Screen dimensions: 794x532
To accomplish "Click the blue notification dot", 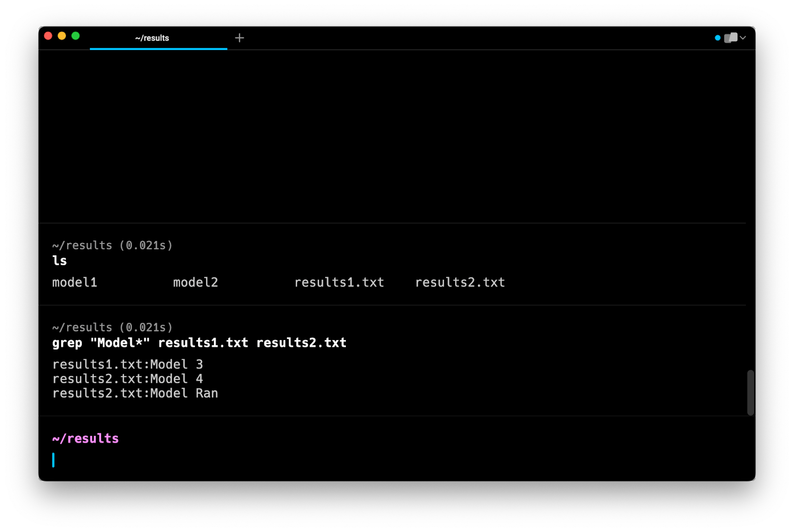I will pyautogui.click(x=718, y=38).
